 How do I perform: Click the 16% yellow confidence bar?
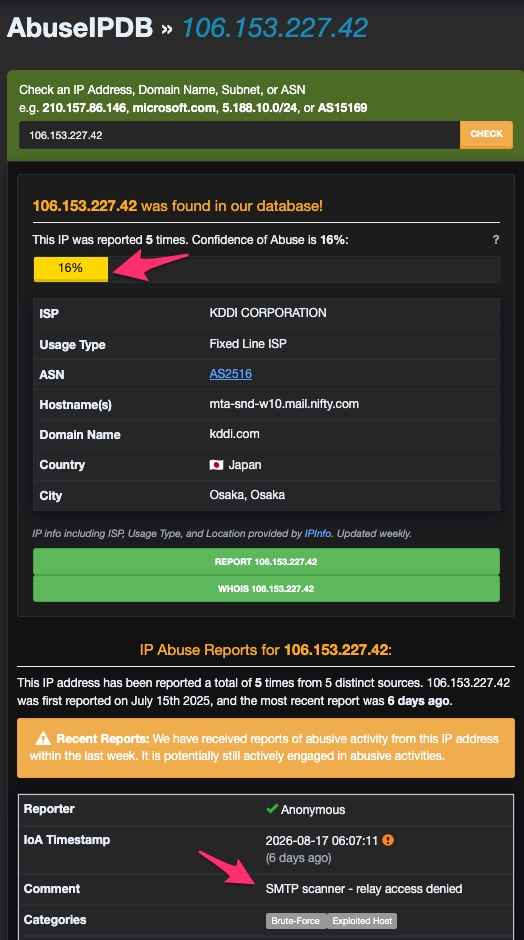click(71, 269)
